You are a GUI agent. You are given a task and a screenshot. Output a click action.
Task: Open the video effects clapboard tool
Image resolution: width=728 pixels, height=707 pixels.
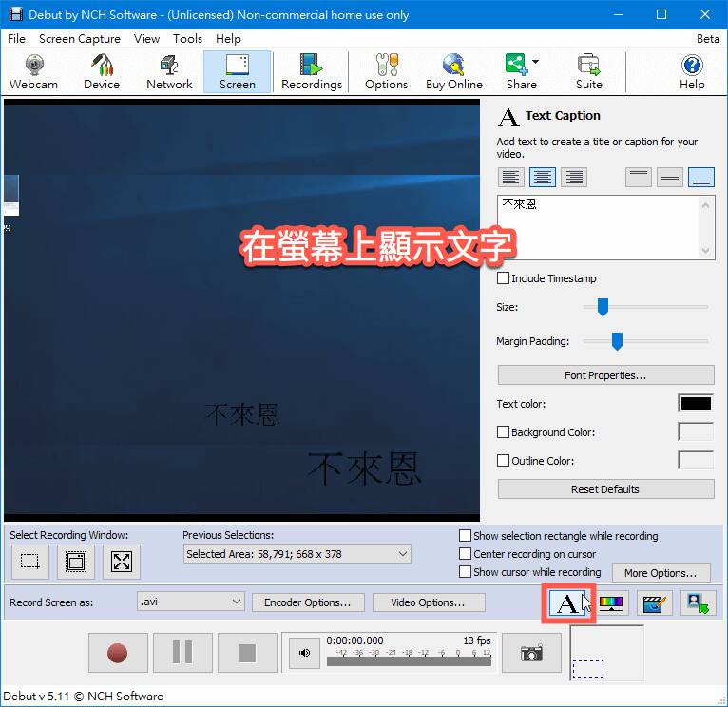654,603
